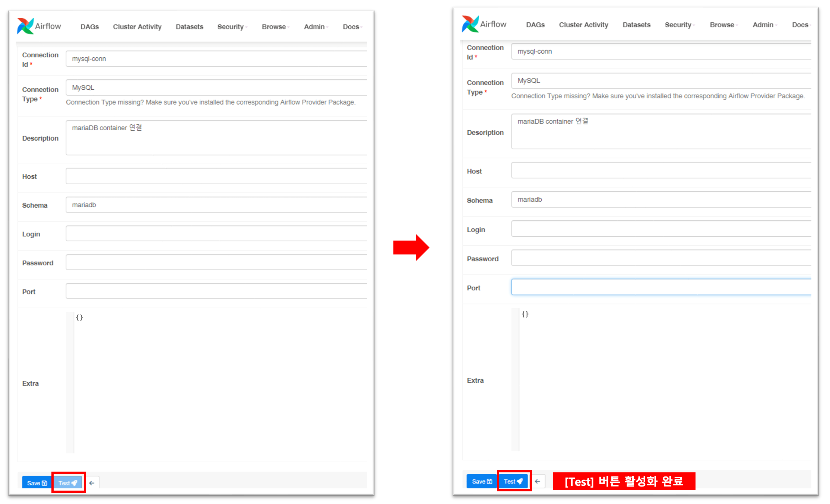
Task: Go to DAGs page in left navbar
Action: point(89,27)
